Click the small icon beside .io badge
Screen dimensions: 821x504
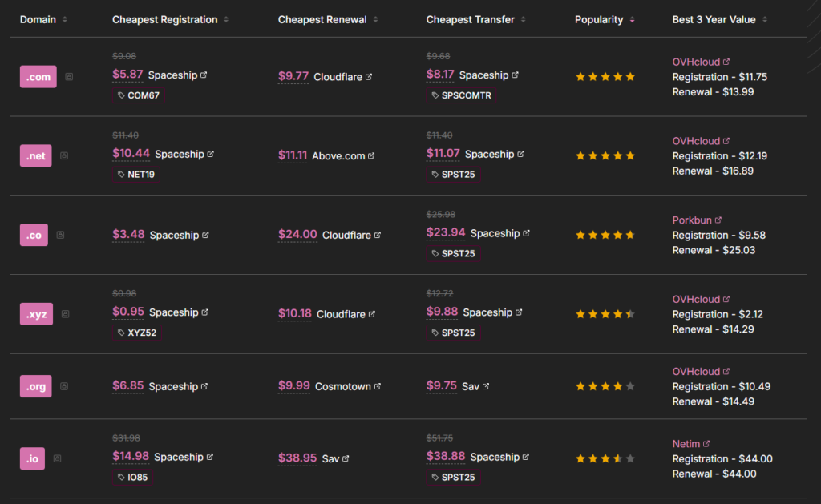[58, 458]
